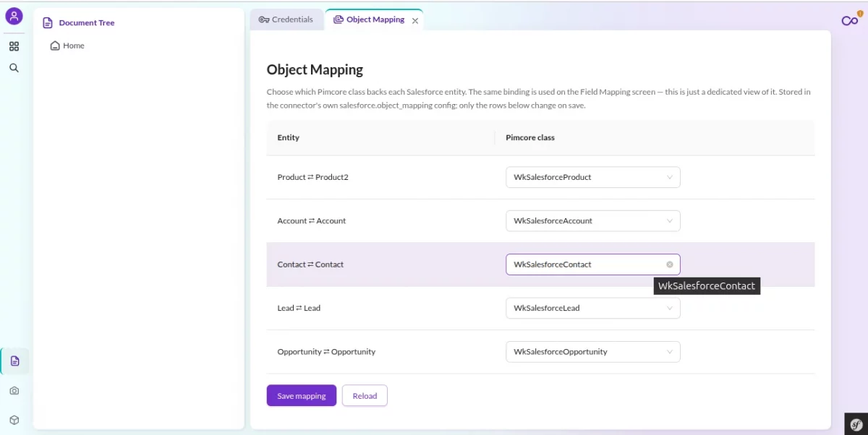Click the Object Mapping tab icon

(338, 20)
